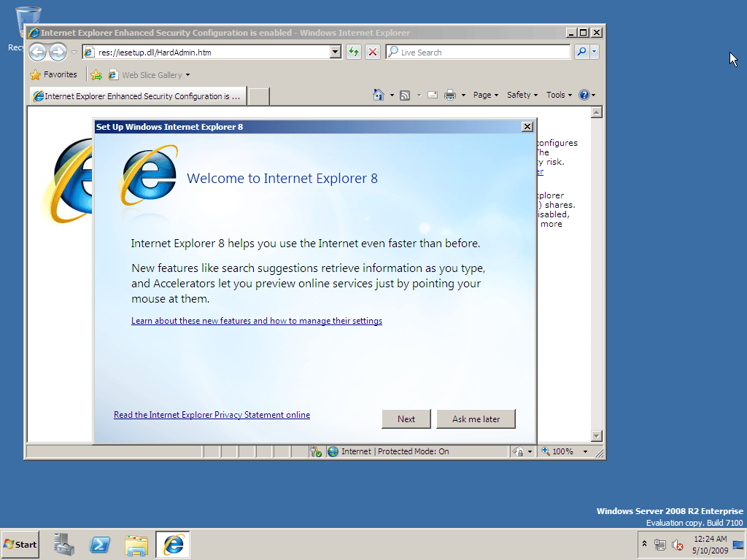Open the Internet Explorer Privacy Statement link
The width and height of the screenshot is (747, 560).
point(212,415)
